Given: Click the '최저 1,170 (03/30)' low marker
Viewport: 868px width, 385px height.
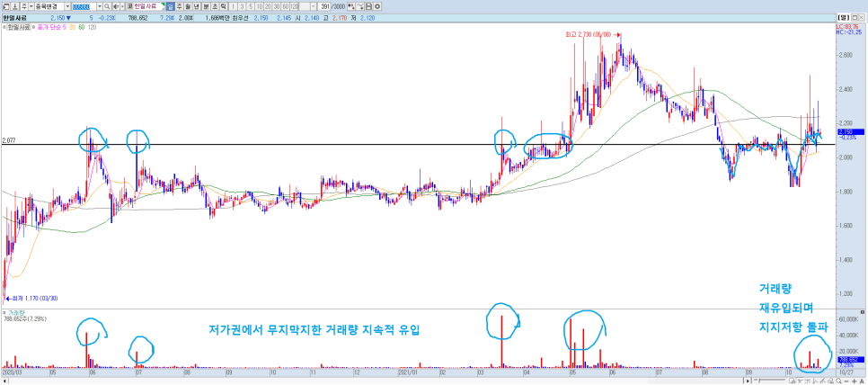Looking at the screenshot, I should 32,298.
